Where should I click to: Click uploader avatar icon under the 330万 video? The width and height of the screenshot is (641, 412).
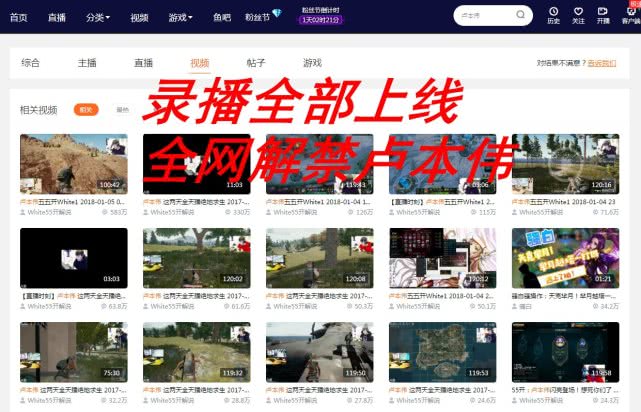tap(146, 212)
